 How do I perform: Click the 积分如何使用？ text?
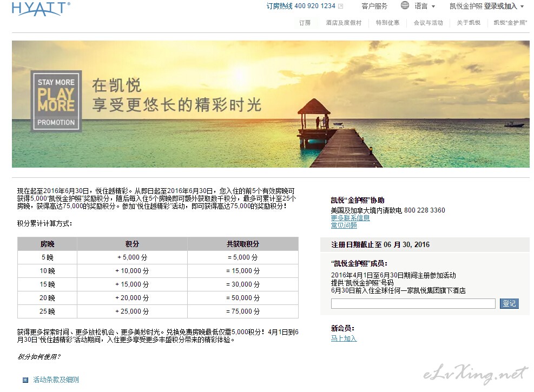(39, 357)
